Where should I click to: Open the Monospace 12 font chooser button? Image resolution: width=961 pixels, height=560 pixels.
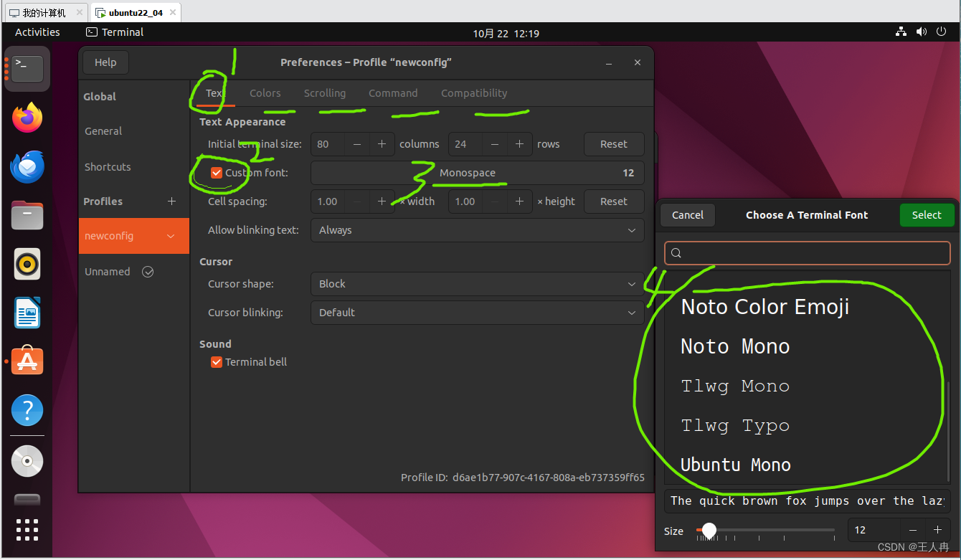pyautogui.click(x=477, y=173)
